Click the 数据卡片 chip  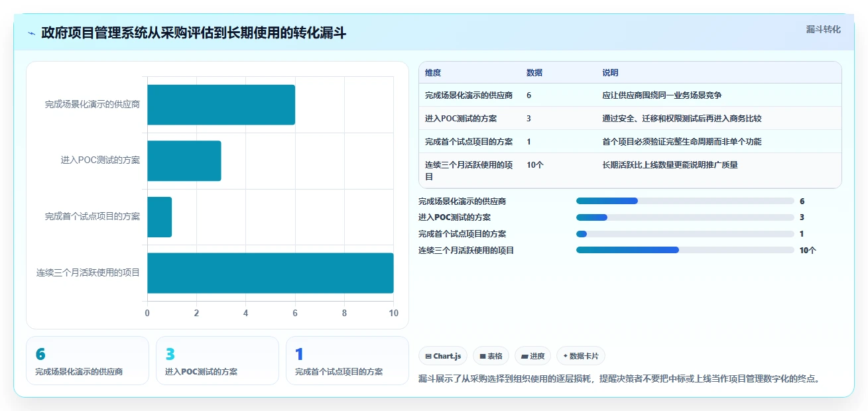580,356
